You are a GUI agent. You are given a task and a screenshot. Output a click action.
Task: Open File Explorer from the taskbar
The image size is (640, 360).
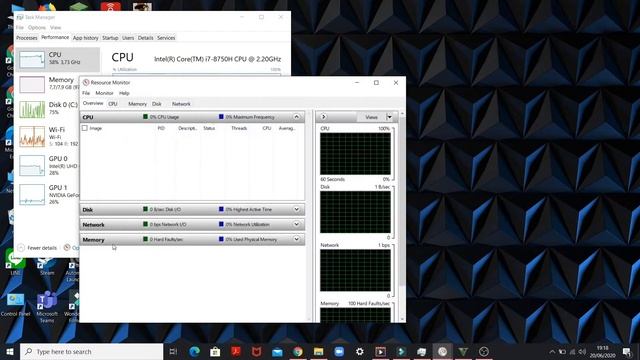pos(318,351)
